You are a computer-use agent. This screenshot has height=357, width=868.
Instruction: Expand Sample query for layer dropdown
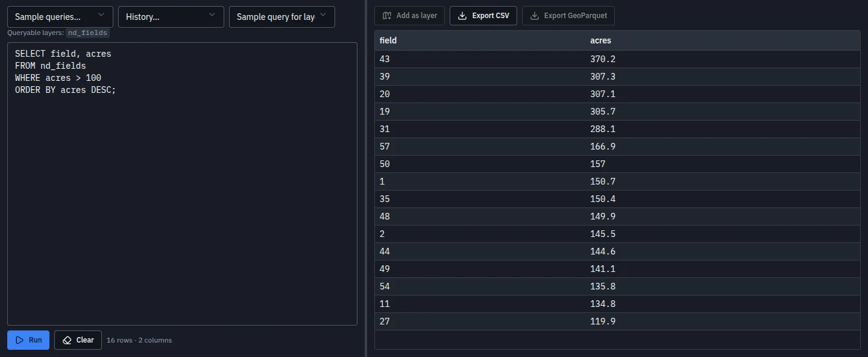[282, 17]
